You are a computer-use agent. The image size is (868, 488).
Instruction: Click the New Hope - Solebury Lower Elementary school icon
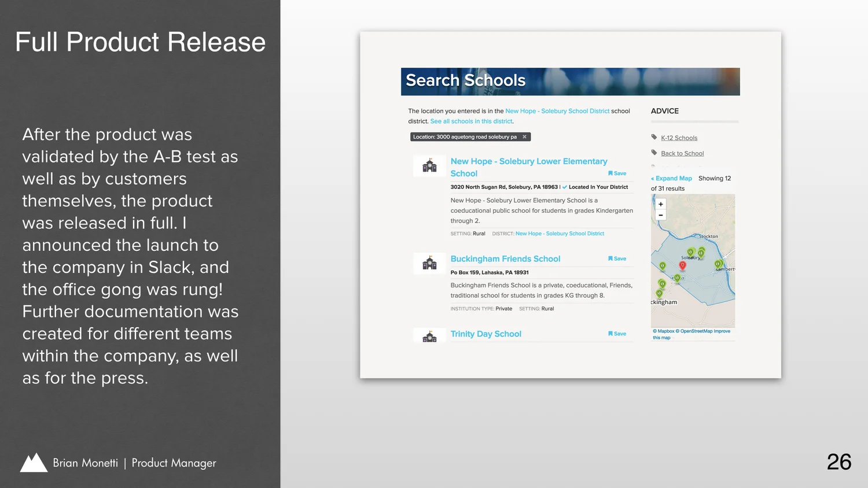(429, 165)
